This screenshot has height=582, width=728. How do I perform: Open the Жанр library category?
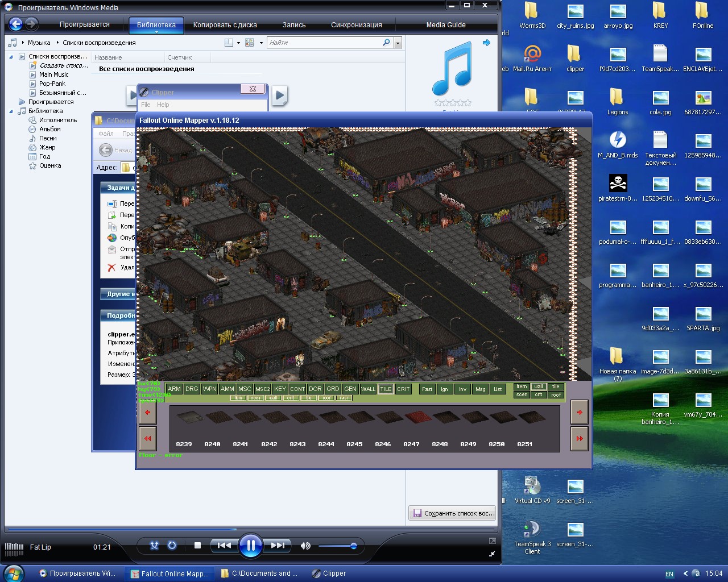[x=47, y=147]
